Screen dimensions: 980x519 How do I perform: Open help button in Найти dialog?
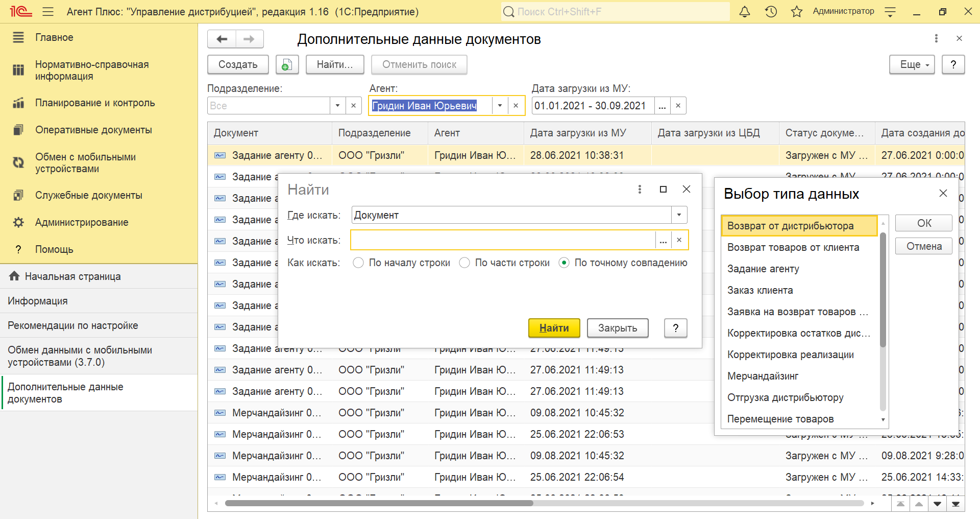coord(676,328)
